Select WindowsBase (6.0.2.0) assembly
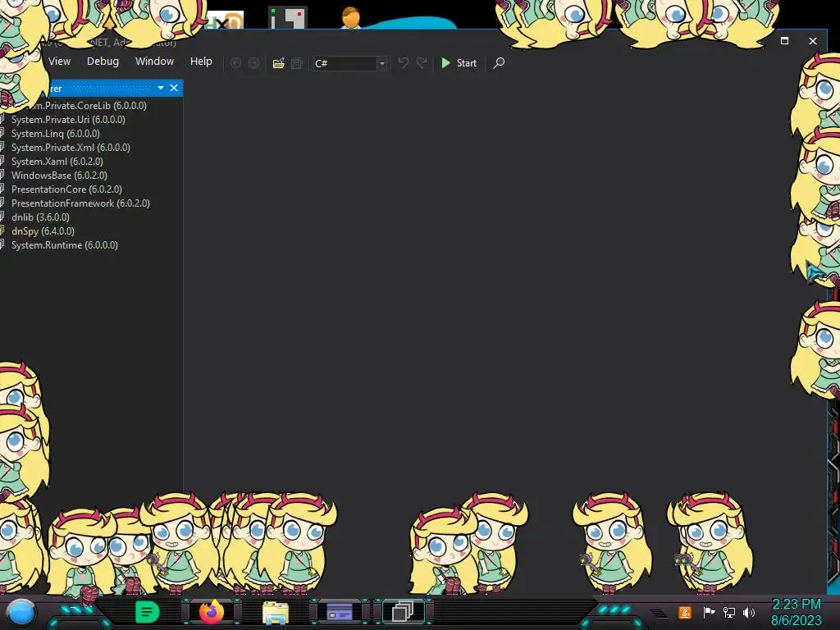 [59, 176]
